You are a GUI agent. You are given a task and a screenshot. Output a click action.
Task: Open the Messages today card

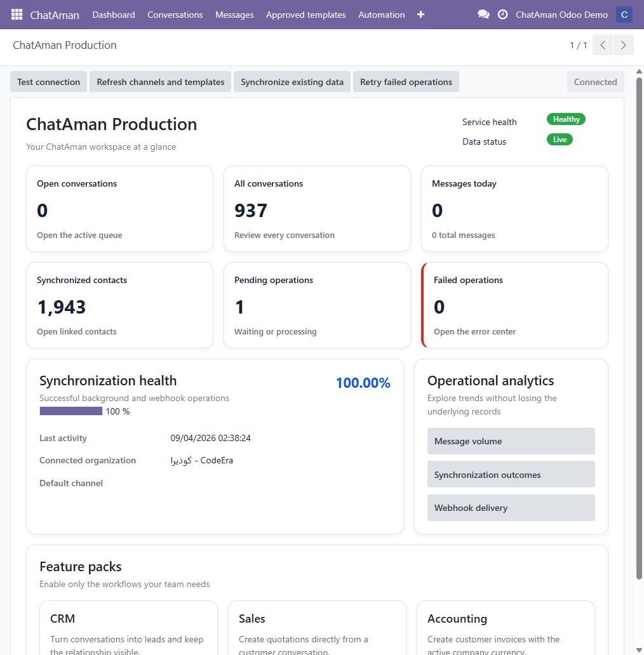514,209
